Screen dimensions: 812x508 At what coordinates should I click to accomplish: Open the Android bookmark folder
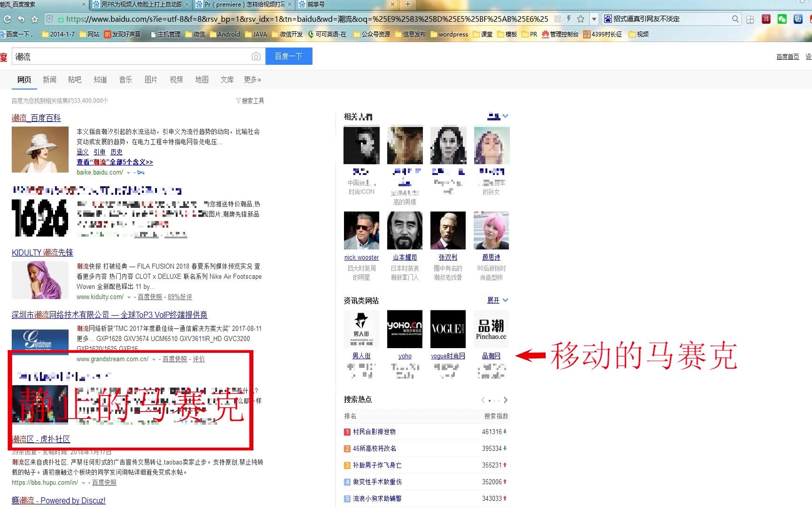click(x=225, y=34)
